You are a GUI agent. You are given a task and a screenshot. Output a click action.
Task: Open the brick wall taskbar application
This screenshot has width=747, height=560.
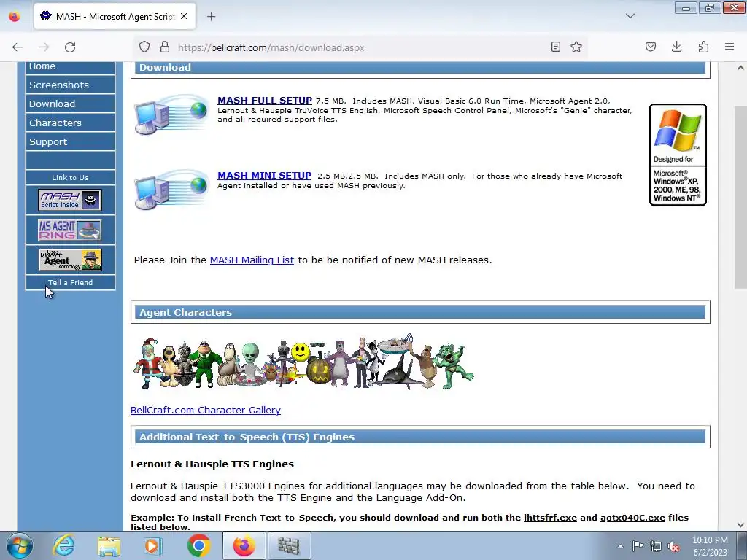point(289,545)
